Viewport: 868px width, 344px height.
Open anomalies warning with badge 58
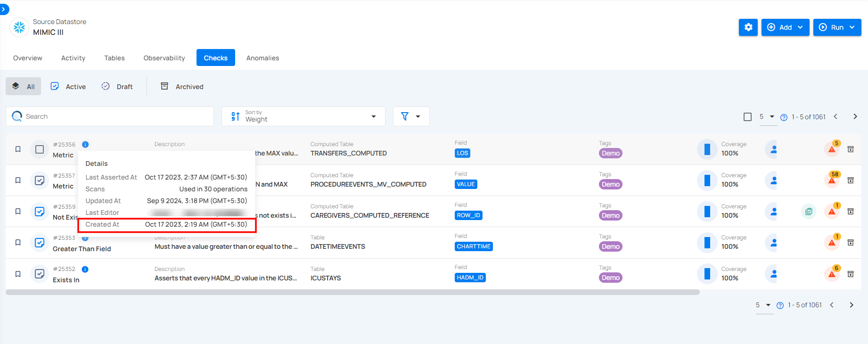click(x=832, y=180)
